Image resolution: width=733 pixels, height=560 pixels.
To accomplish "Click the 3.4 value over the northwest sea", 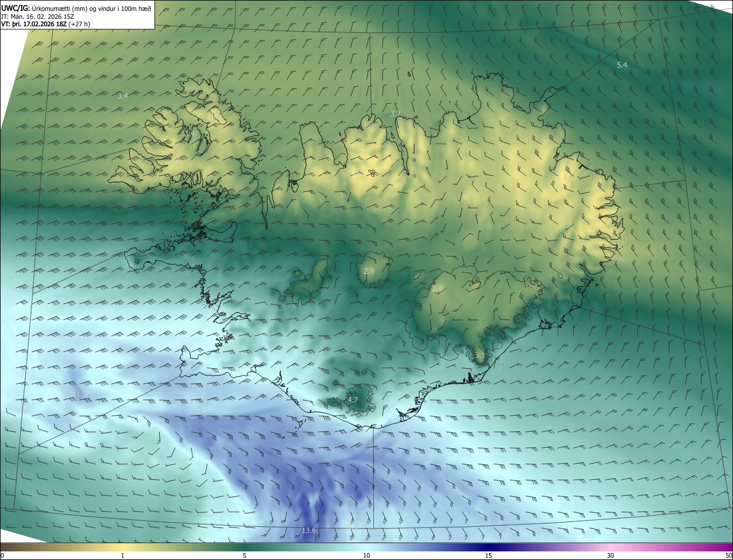I will [123, 96].
